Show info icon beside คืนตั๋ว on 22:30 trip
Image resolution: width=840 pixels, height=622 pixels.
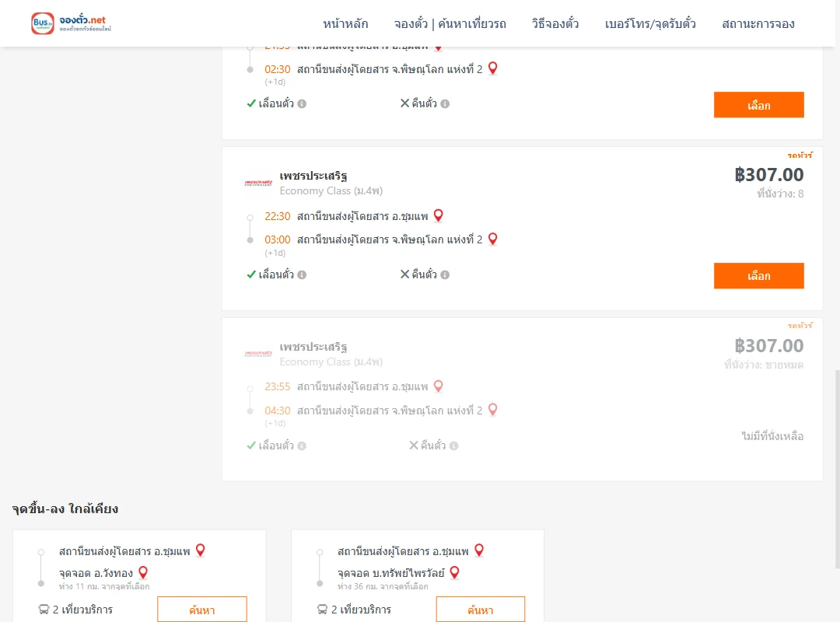tap(445, 274)
